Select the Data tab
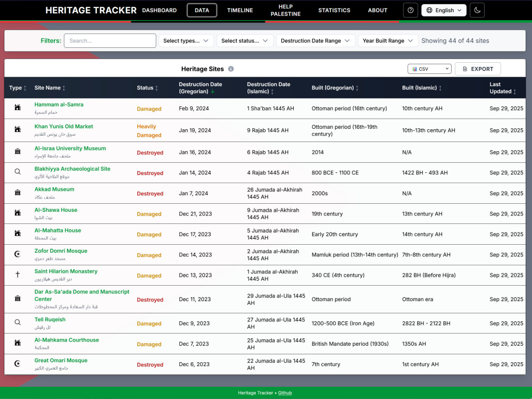Viewport: 532px width, 399px height. click(202, 10)
